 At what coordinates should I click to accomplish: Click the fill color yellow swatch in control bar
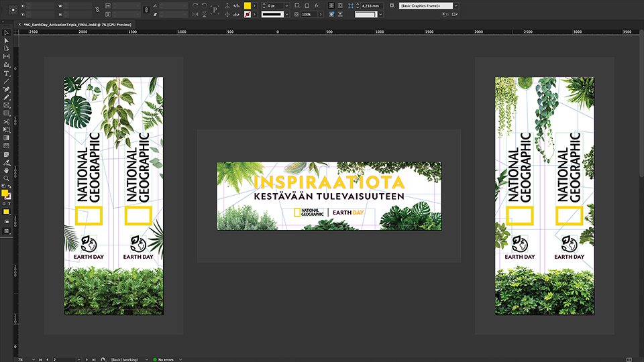coord(248,6)
